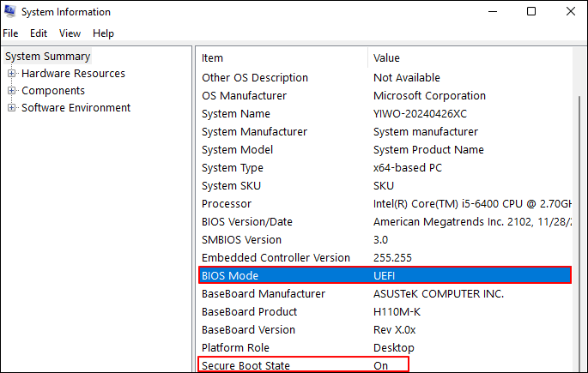Maximize the System Information window
Image resolution: width=588 pixels, height=373 pixels.
click(531, 12)
